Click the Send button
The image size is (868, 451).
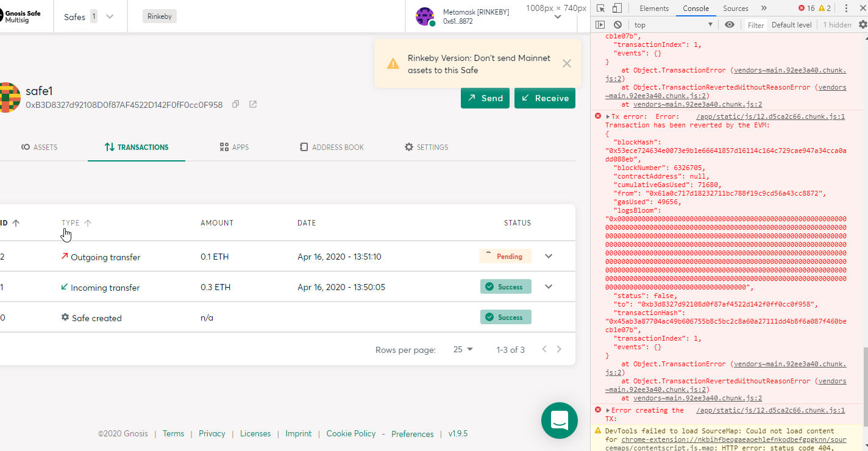485,98
